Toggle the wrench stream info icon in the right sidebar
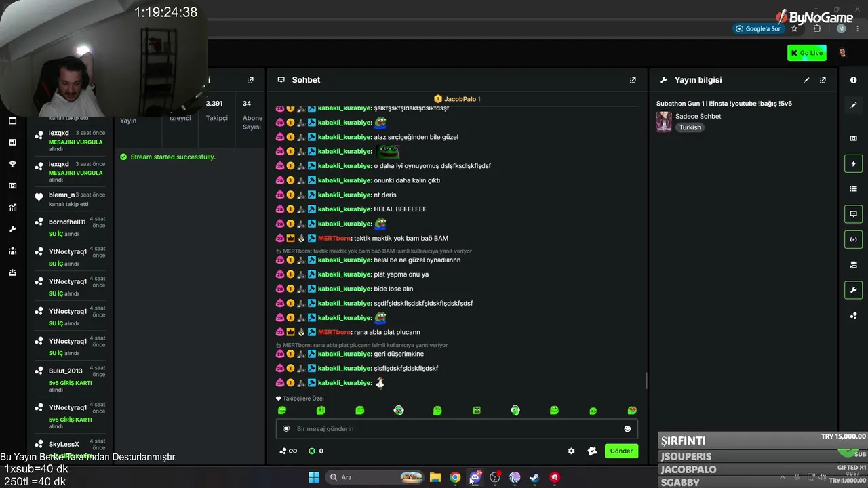Viewport: 868px width, 488px height. tap(853, 290)
